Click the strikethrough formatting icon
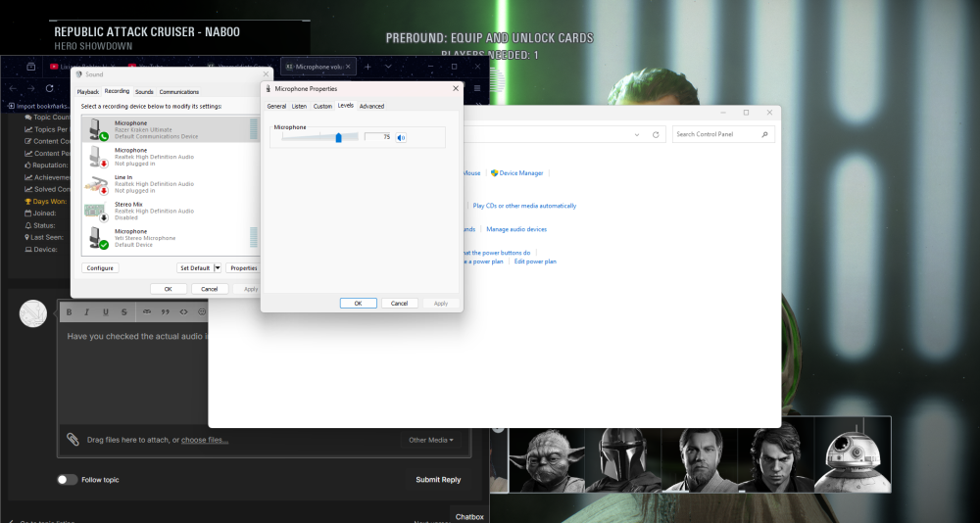 point(123,311)
